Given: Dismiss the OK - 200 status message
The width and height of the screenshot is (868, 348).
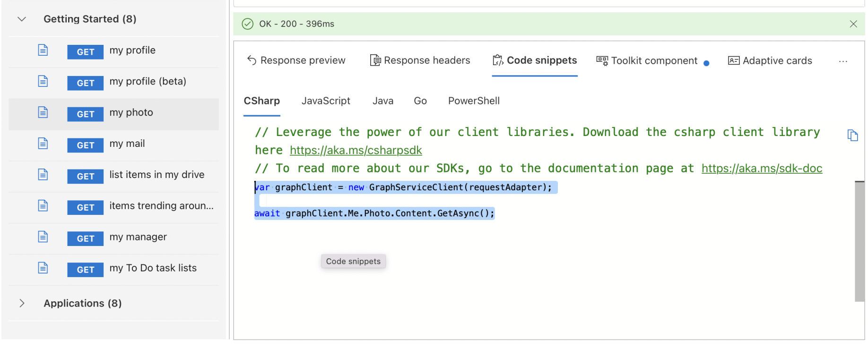Looking at the screenshot, I should tap(853, 24).
